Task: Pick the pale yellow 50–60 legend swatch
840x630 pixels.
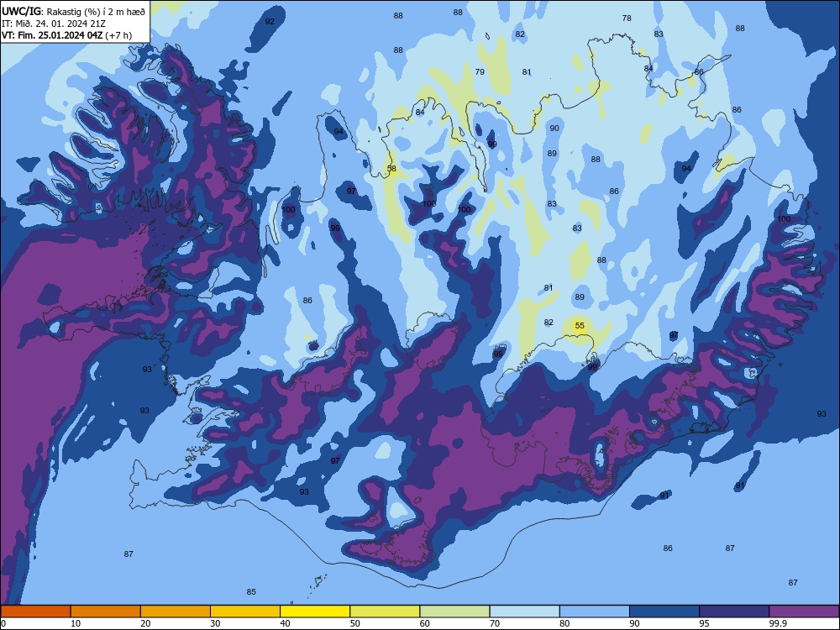Action: 385,612
